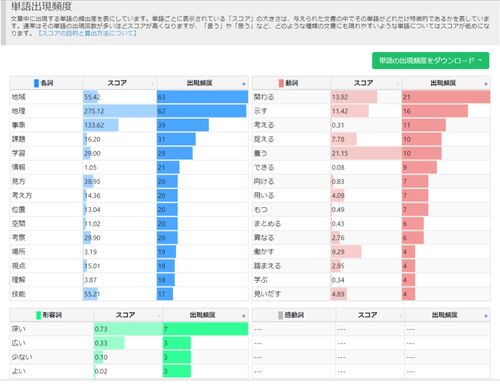Select the adjective よい row label

(19, 371)
